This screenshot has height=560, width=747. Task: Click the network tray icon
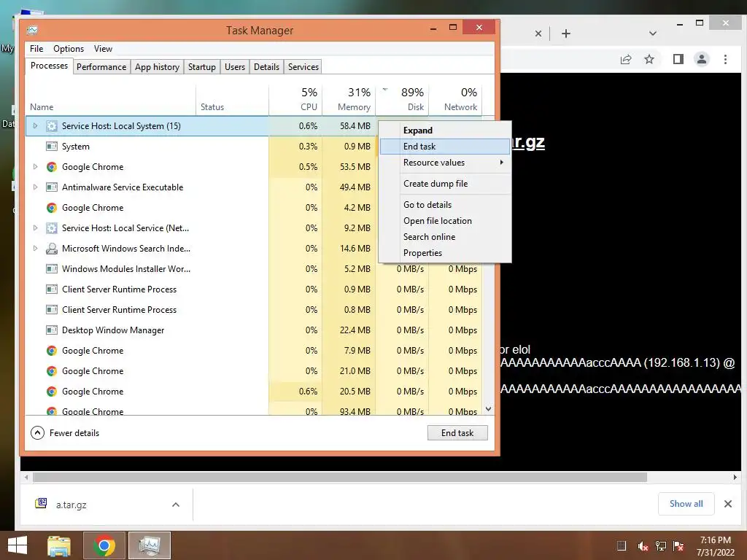(x=661, y=546)
